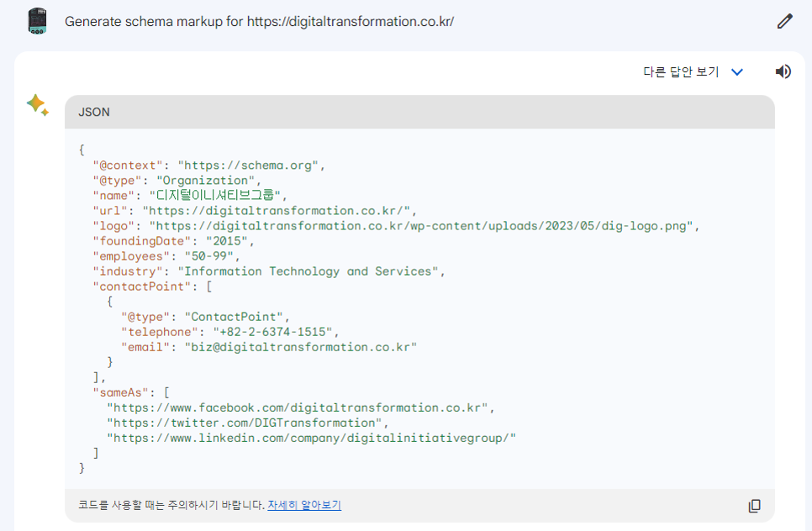The image size is (812, 531).
Task: Click the code caution text 코드를 사용할 때는
Action: tap(171, 505)
